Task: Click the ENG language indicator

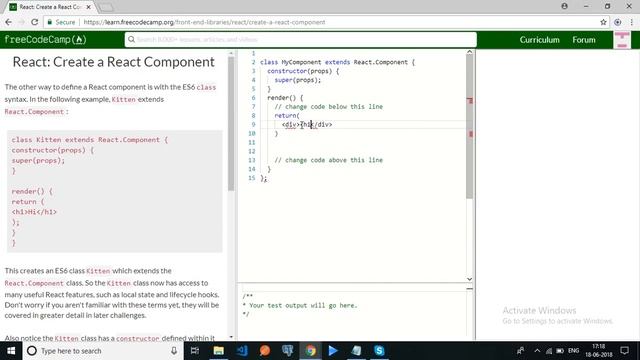Action: (573, 351)
